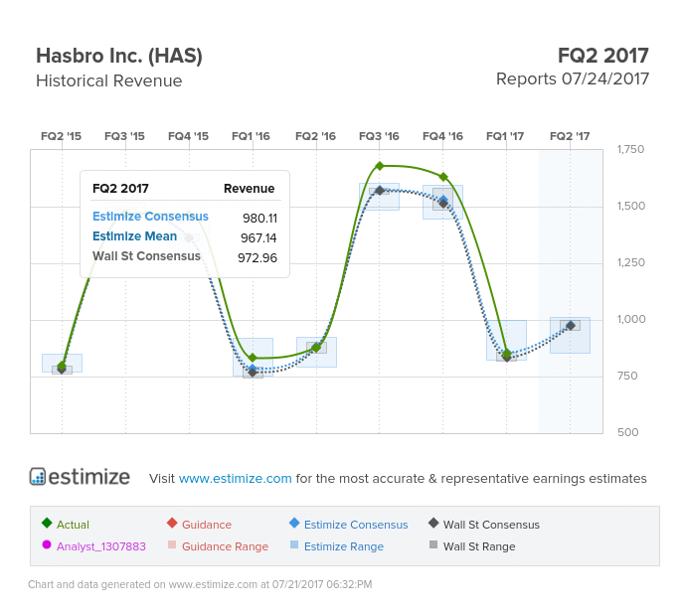Select the FQ4 '15 quarter label
This screenshot has height=616, width=681.
(188, 136)
